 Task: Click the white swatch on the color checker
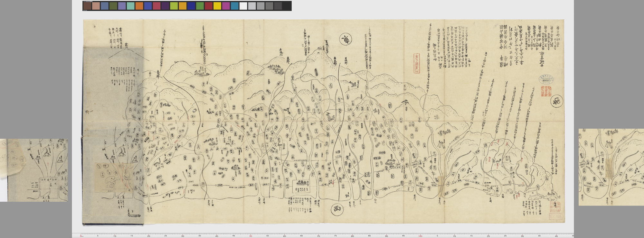coord(244,6)
